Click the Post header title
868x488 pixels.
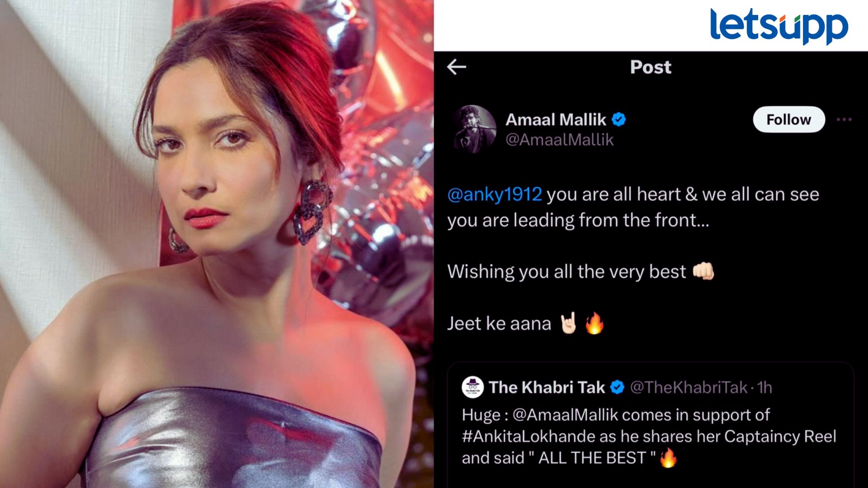651,67
